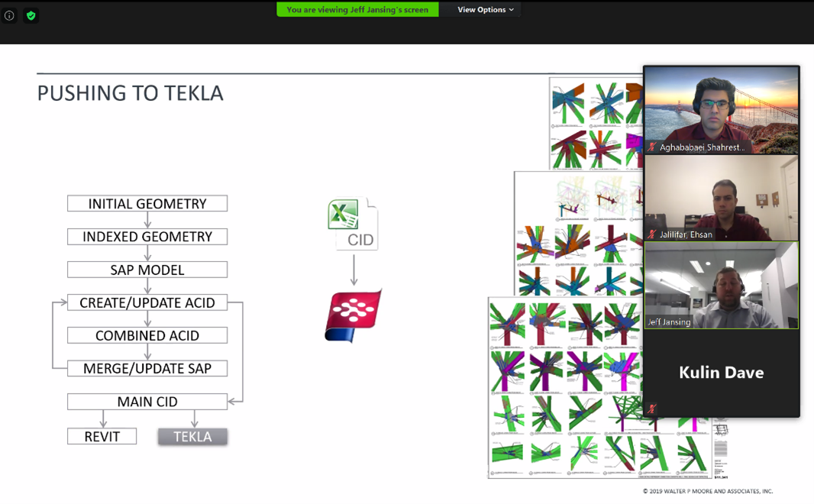This screenshot has width=814, height=504.
Task: Click muted mic icon on Kulin Dave tile
Action: (652, 409)
